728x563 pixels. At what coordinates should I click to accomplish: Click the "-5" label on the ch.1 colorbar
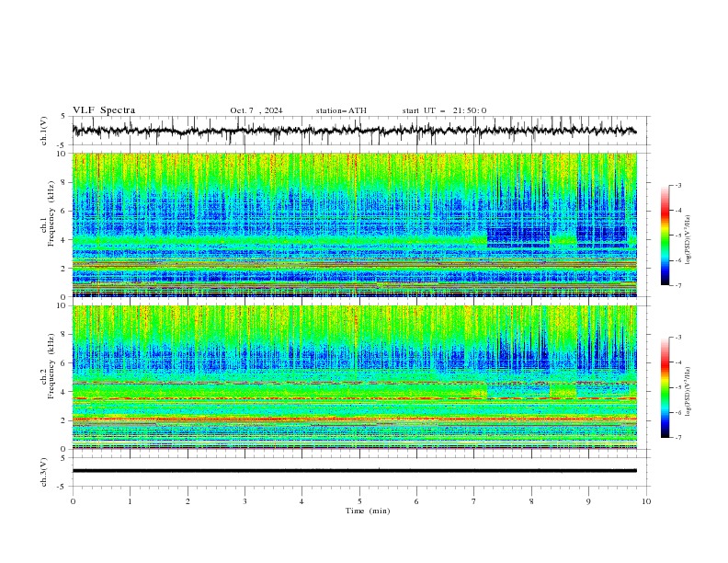point(678,236)
